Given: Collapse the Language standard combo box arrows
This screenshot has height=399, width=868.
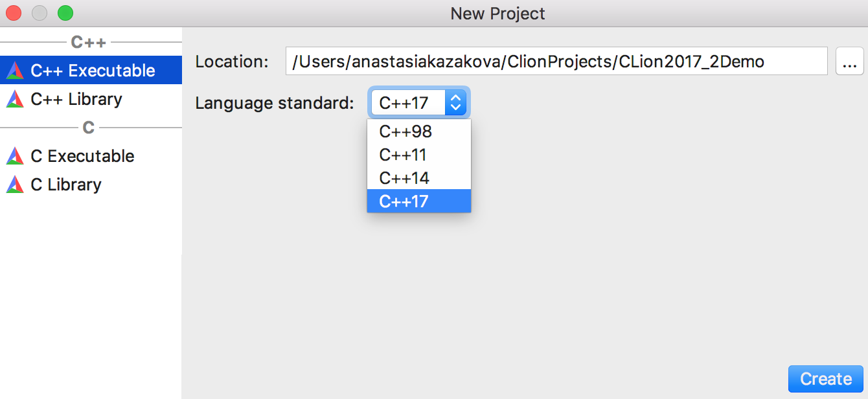Looking at the screenshot, I should point(455,102).
